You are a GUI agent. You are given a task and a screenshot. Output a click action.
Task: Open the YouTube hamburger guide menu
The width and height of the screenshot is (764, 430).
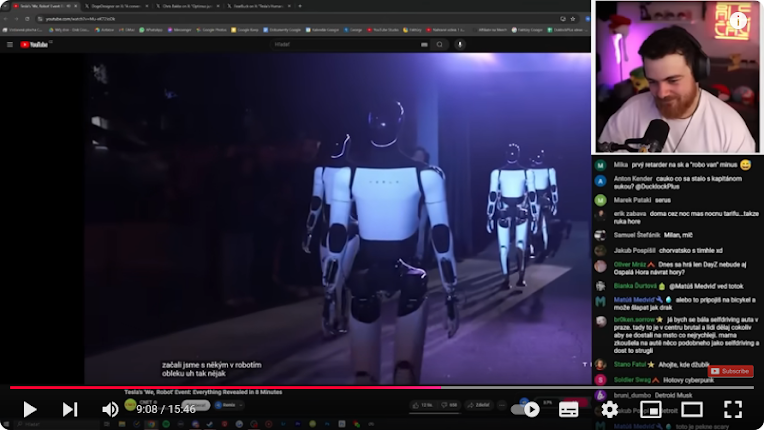pyautogui.click(x=10, y=44)
